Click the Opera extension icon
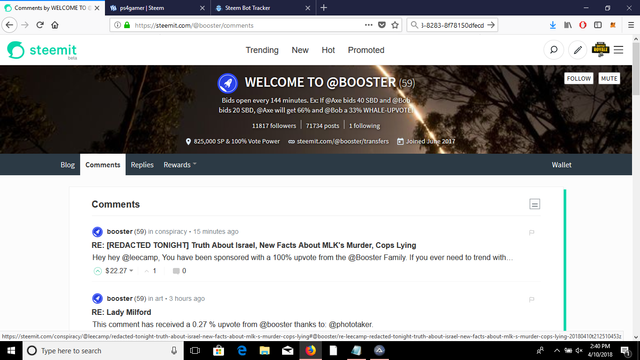640x360 pixels. [582, 25]
